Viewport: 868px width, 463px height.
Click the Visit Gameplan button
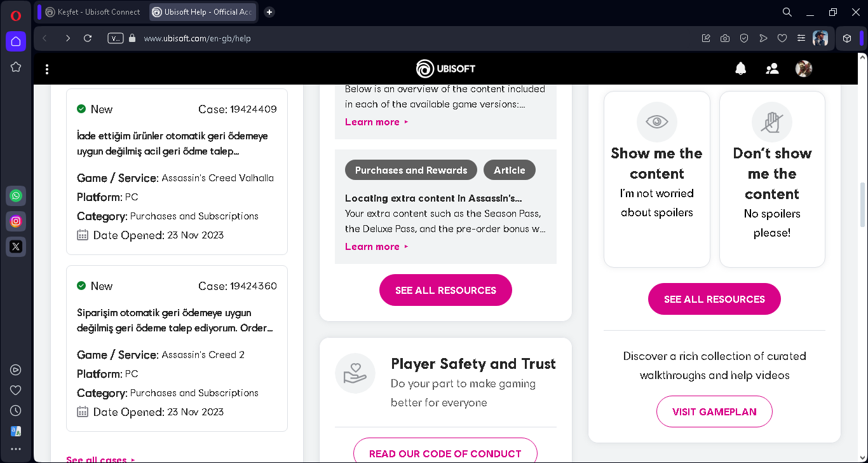pos(714,411)
